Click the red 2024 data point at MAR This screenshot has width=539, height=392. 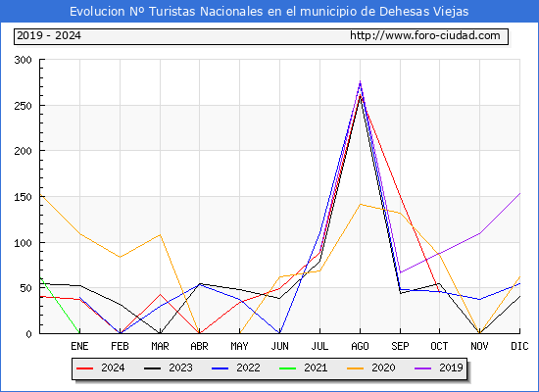pos(160,294)
